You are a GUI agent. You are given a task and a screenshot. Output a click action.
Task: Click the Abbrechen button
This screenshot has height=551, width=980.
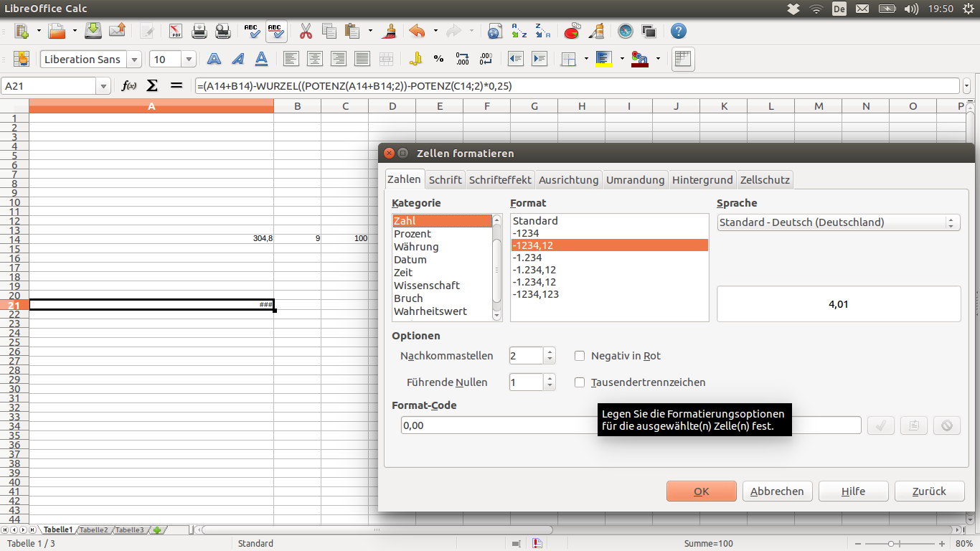pyautogui.click(x=777, y=491)
